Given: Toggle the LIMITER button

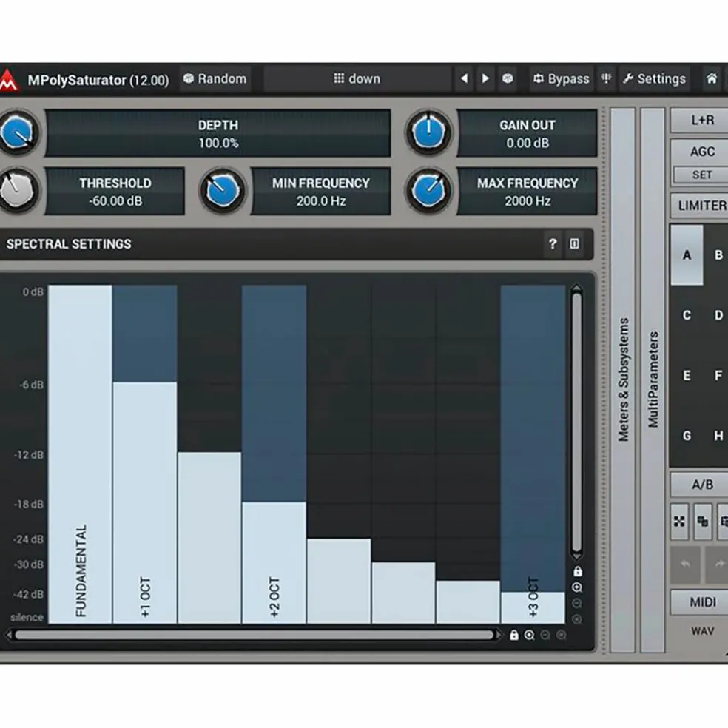Looking at the screenshot, I should coord(700,206).
